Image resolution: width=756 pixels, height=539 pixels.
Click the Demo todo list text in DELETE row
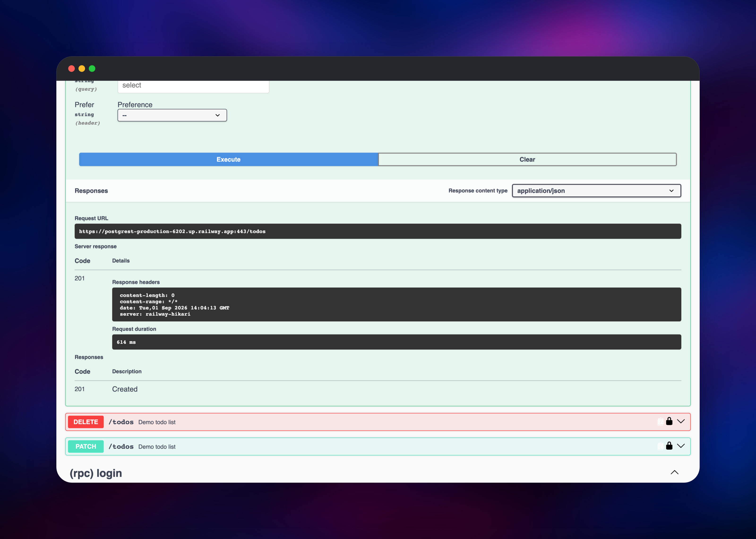coord(157,422)
